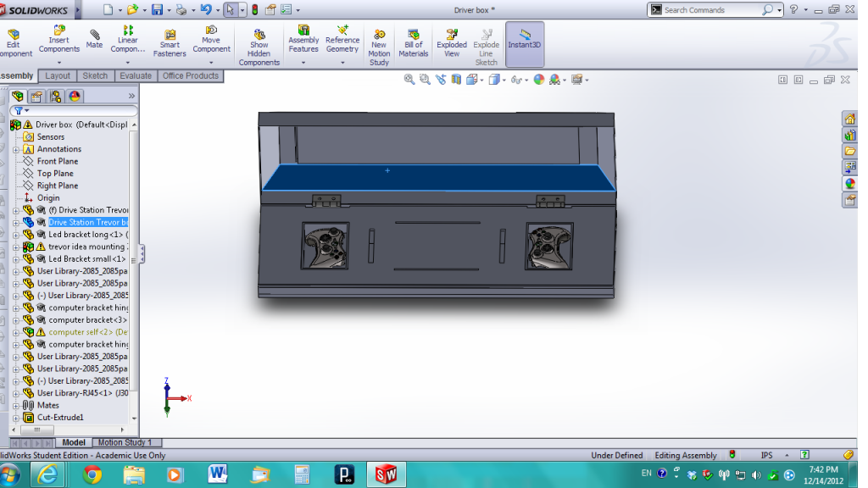Open Google Chrome from taskbar
Viewport: 868px width, 488px height.
[92, 474]
